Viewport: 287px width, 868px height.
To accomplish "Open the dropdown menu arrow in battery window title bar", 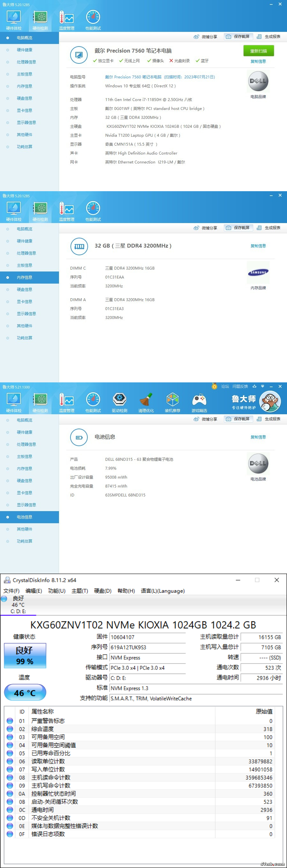I will coord(263,387).
